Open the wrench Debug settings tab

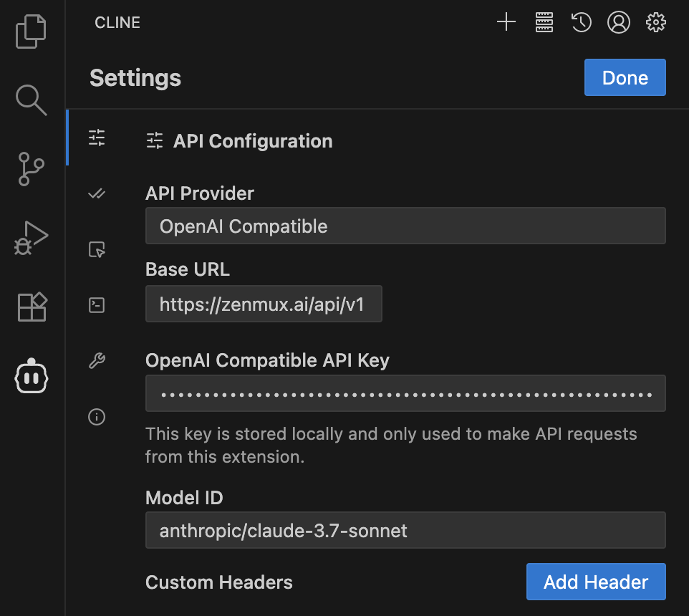pyautogui.click(x=97, y=361)
